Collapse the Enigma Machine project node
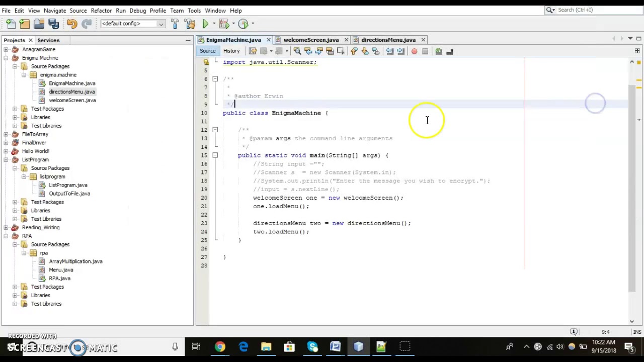Viewport: 644px width, 362px height. [6, 58]
